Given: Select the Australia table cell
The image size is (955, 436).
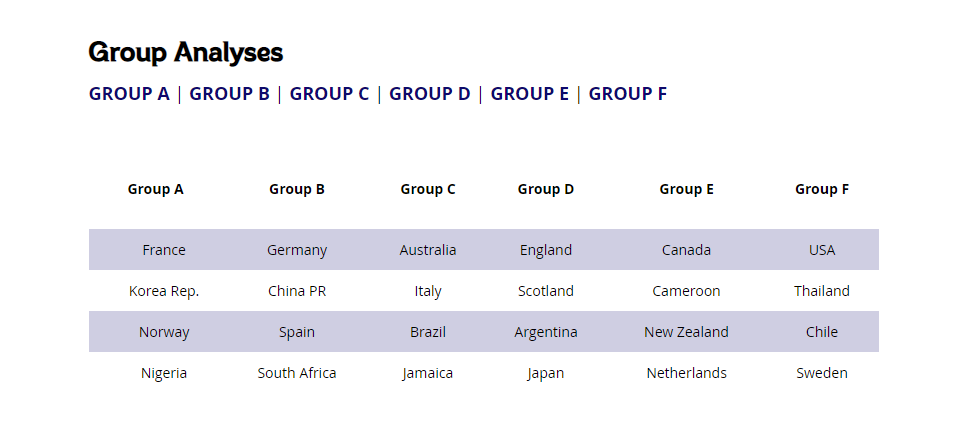Looking at the screenshot, I should tap(428, 250).
